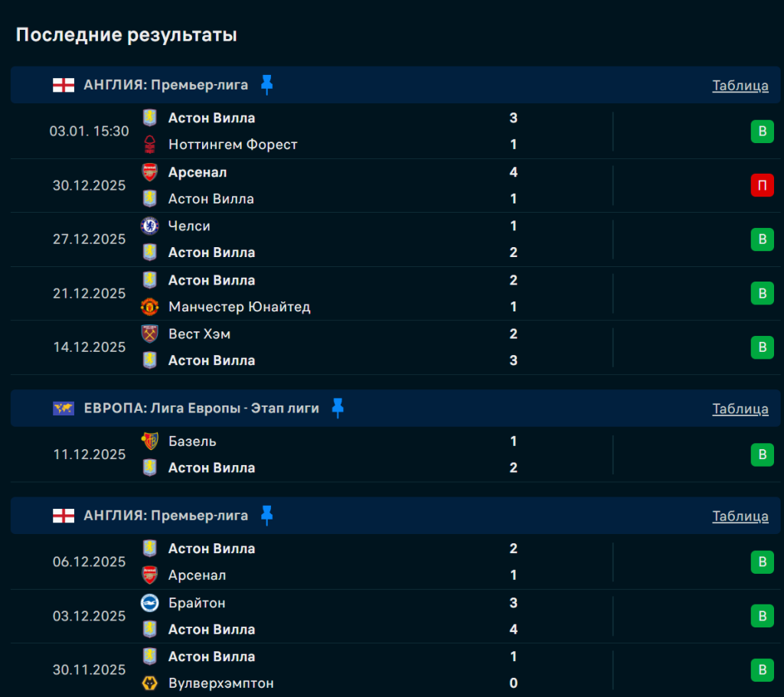This screenshot has width=784, height=697.
Task: Click the Europe flag icon beside Лига Европы
Action: click(x=64, y=409)
